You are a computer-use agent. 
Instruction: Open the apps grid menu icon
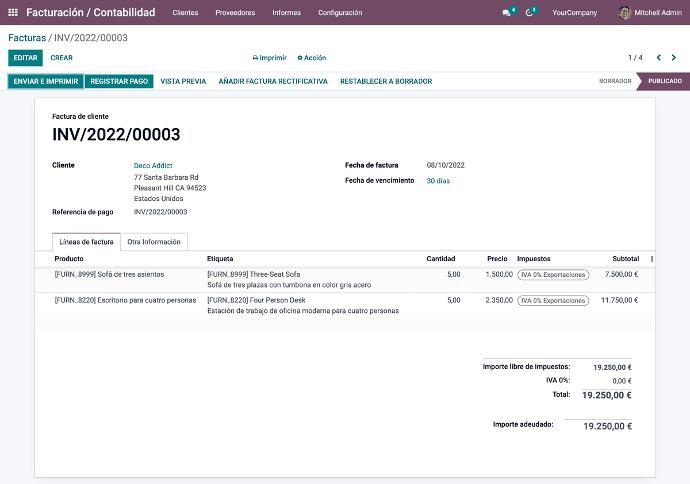click(x=13, y=13)
